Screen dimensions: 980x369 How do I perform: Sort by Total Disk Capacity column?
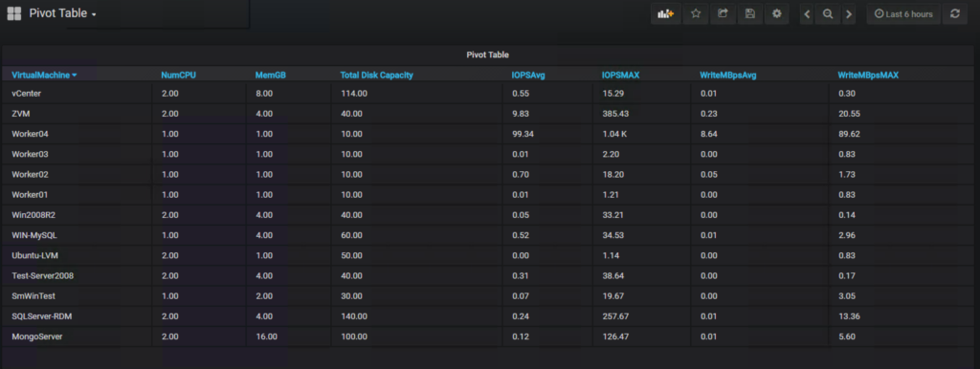(376, 75)
